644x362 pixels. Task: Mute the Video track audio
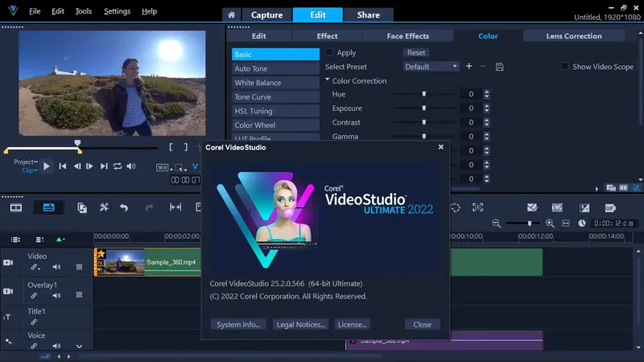[56, 267]
